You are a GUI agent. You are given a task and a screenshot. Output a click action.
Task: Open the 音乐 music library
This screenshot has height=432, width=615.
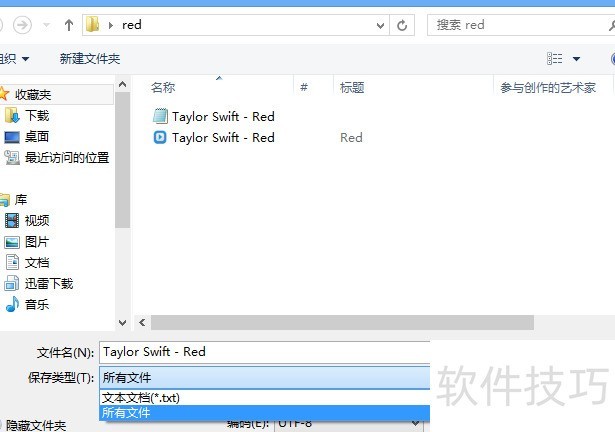point(37,305)
